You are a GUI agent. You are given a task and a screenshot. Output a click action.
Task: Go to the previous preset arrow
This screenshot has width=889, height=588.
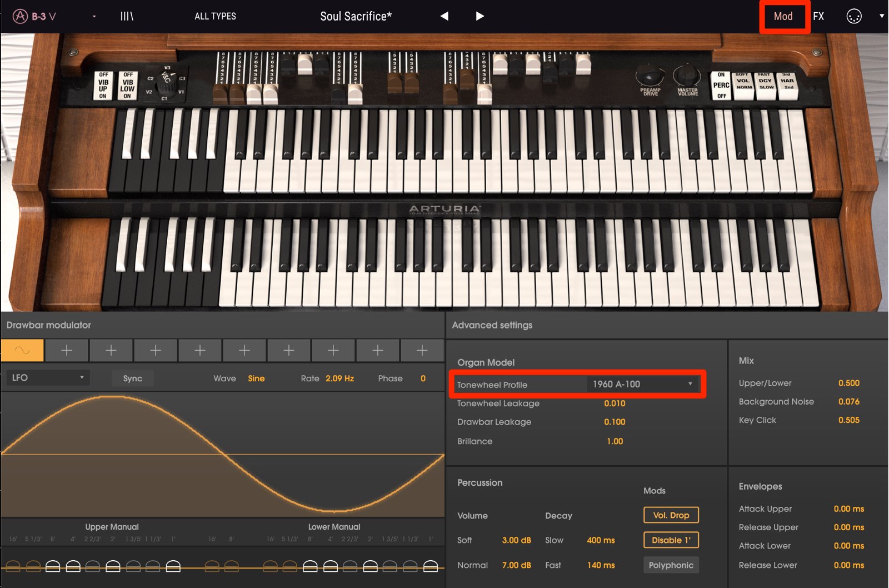[444, 16]
